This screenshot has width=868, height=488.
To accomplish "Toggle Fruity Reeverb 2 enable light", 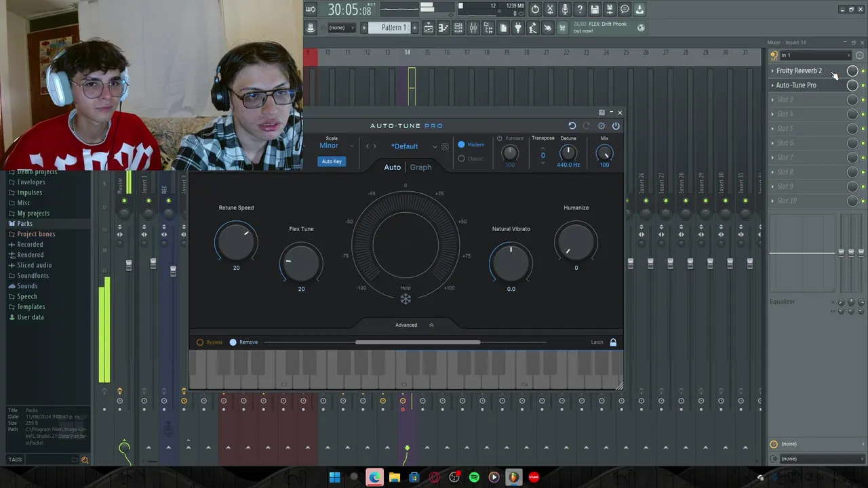I will (863, 71).
